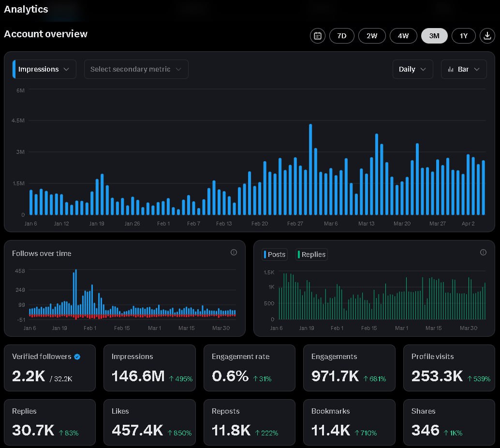Open the Impressions 146.6M card

(149, 368)
